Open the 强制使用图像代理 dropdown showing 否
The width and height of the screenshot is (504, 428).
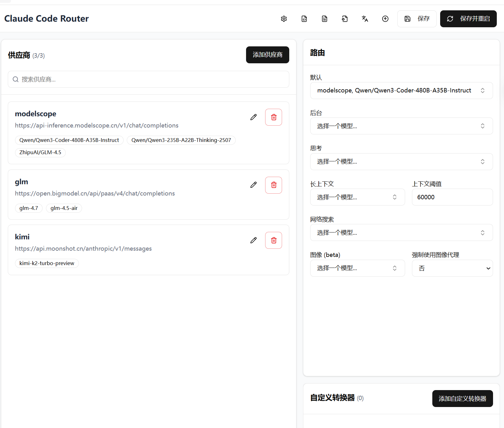[x=452, y=268]
